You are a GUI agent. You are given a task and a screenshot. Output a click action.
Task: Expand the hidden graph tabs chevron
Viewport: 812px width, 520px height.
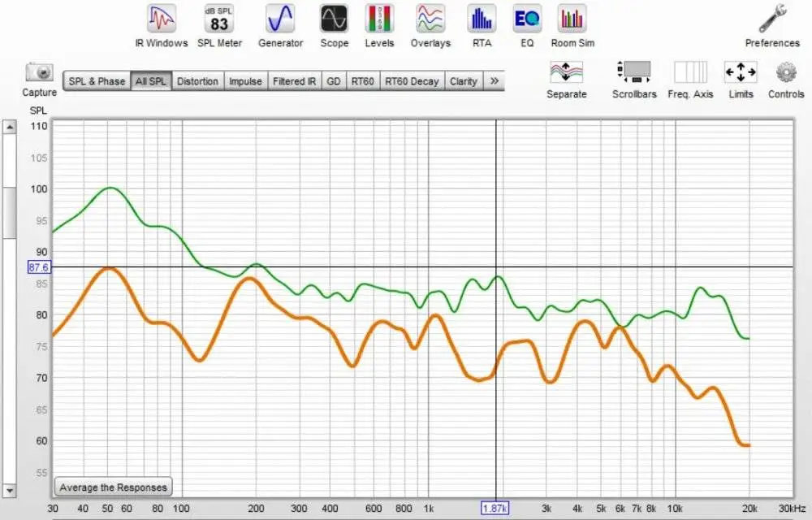click(495, 80)
